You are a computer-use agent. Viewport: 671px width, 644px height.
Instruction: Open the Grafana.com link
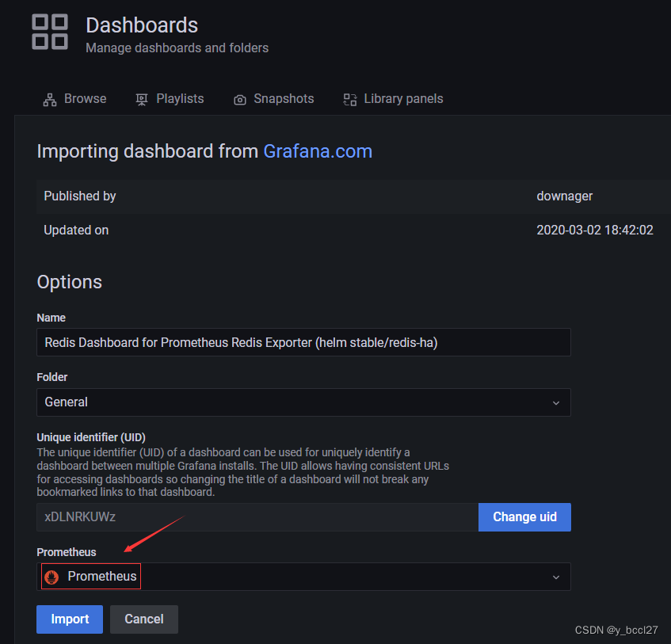pos(318,151)
